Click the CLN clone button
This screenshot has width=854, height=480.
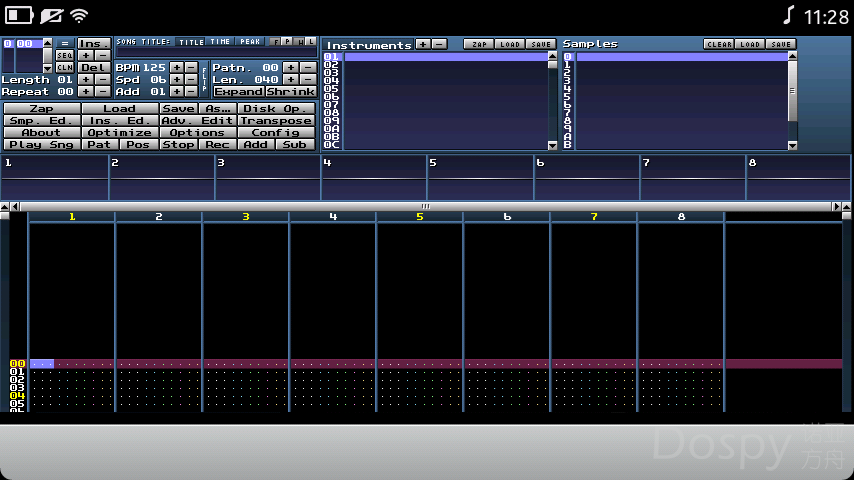pyautogui.click(x=65, y=68)
